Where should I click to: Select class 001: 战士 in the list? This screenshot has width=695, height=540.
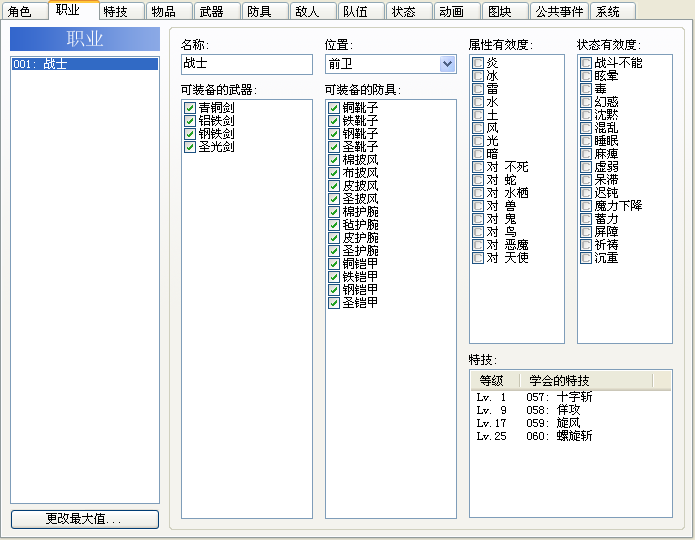[85, 64]
